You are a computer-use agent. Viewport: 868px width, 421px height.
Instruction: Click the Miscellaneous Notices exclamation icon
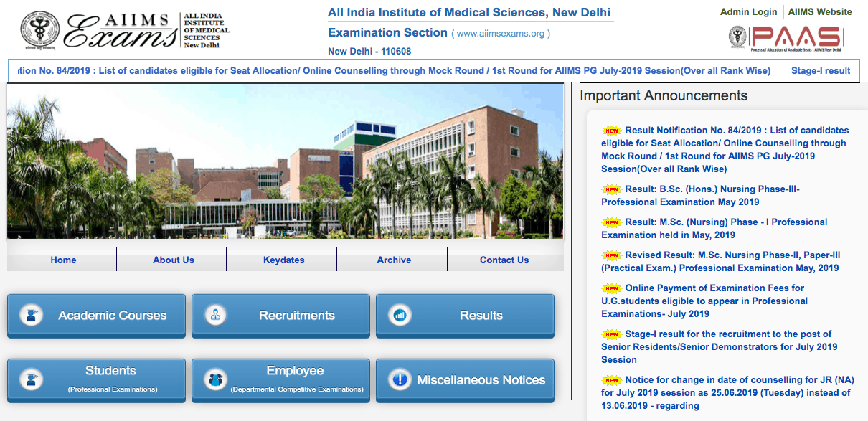tap(400, 379)
